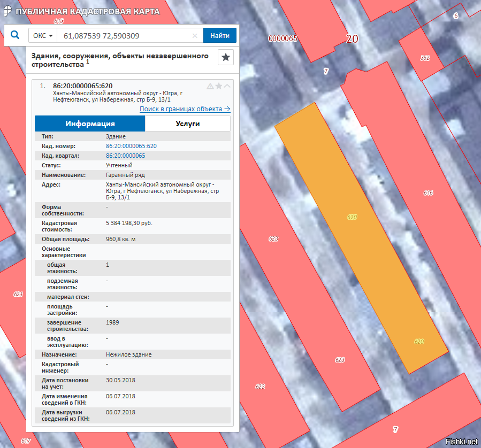This screenshot has width=481, height=448.
Task: Click the warning triangle icon on result 1
Action: point(210,86)
